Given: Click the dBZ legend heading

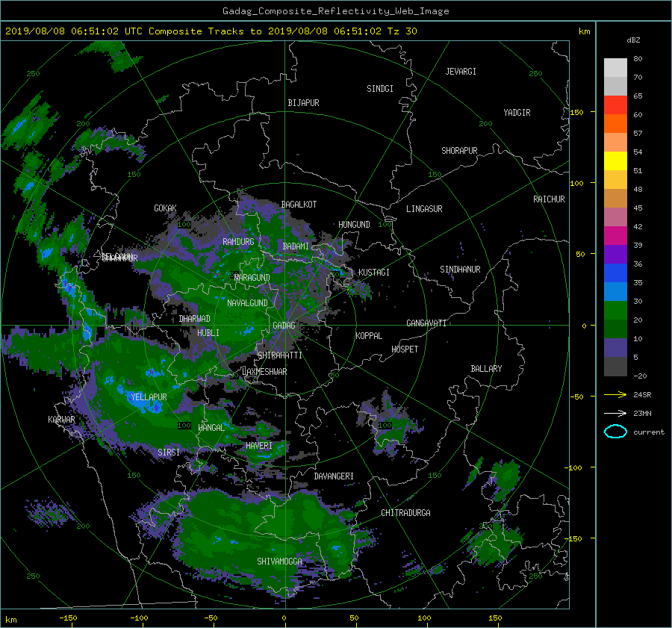Looking at the screenshot, I should (x=633, y=40).
